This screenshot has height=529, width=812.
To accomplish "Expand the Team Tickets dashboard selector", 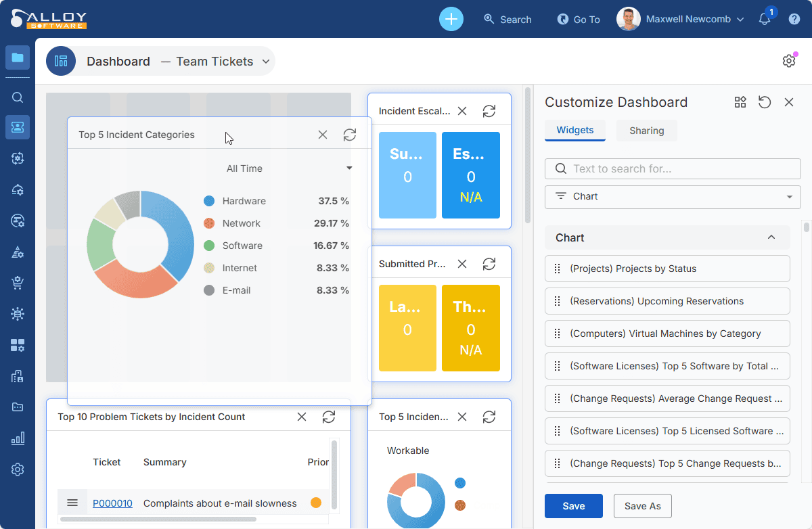I will click(266, 62).
